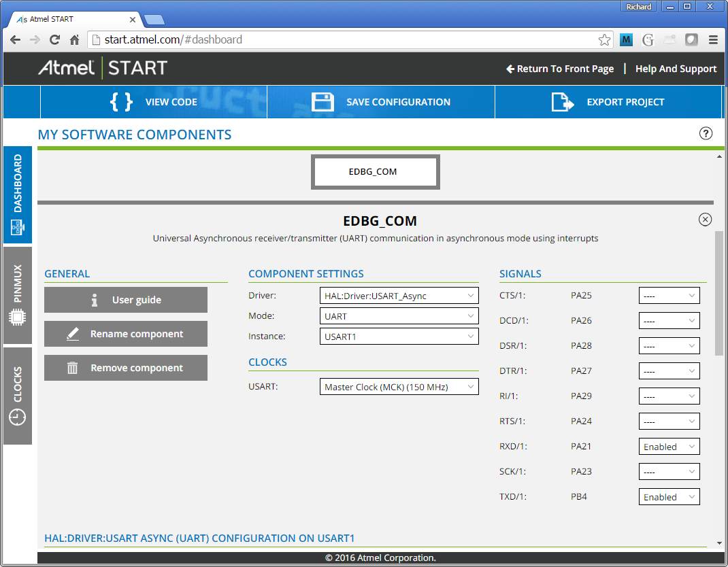
Task: Open the TXD/1 Enabled dropdown
Action: 669,496
